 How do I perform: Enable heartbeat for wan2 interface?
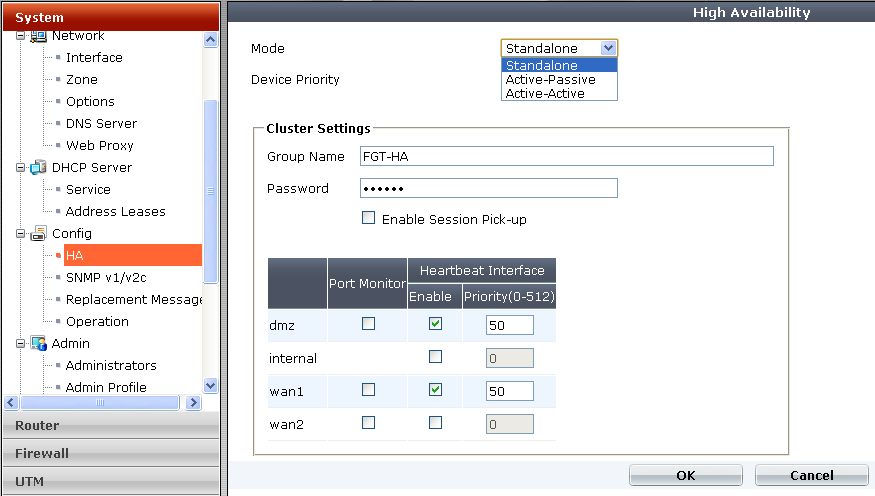(435, 423)
